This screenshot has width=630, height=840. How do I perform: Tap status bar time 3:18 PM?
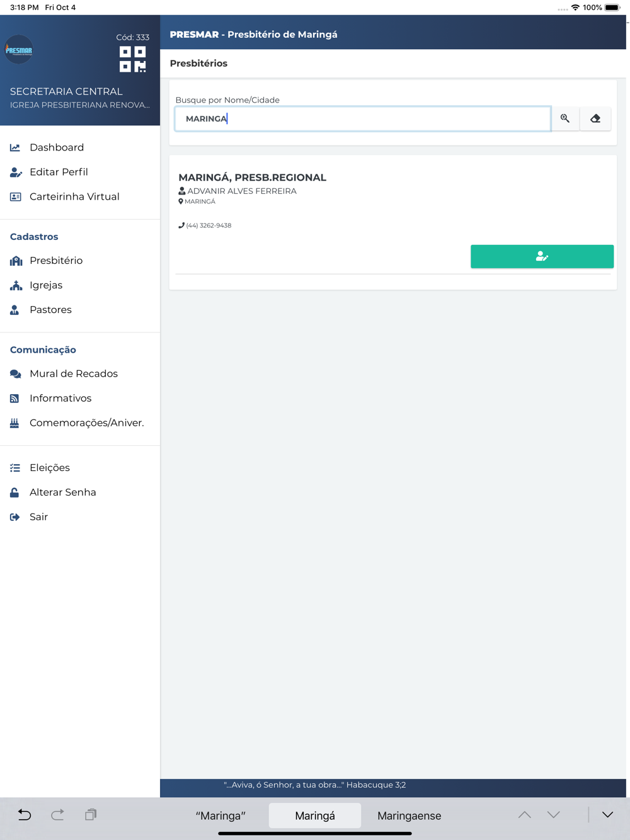(x=25, y=8)
